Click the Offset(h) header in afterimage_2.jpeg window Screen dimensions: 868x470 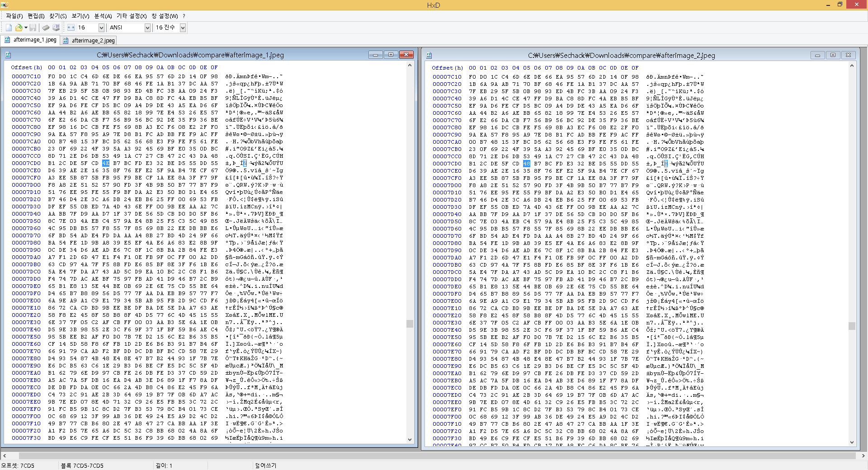point(447,68)
